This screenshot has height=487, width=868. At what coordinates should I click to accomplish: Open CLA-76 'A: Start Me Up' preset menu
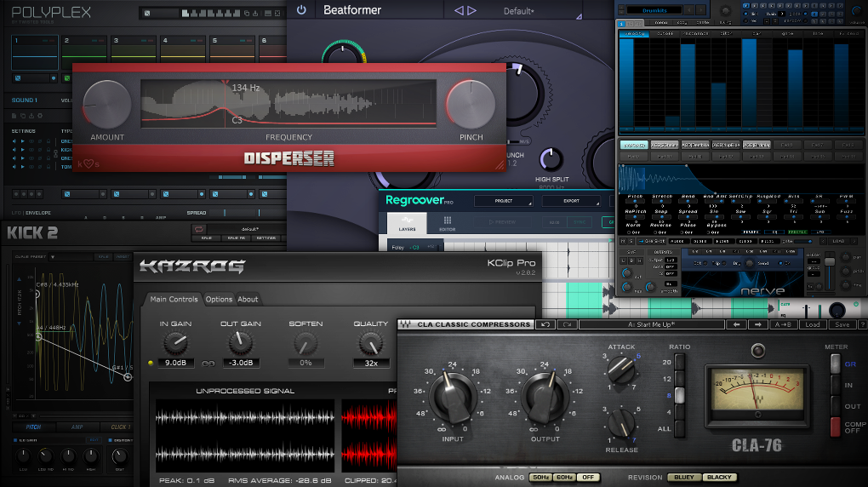(x=651, y=324)
